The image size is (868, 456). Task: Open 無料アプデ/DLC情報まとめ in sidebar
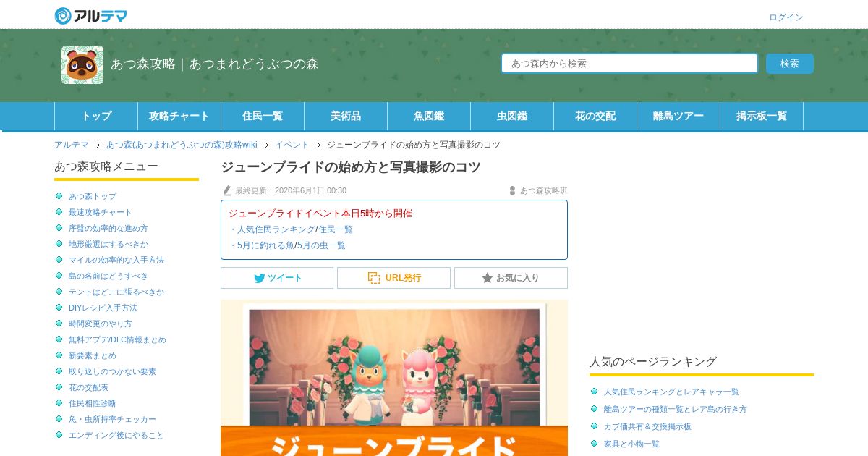117,339
